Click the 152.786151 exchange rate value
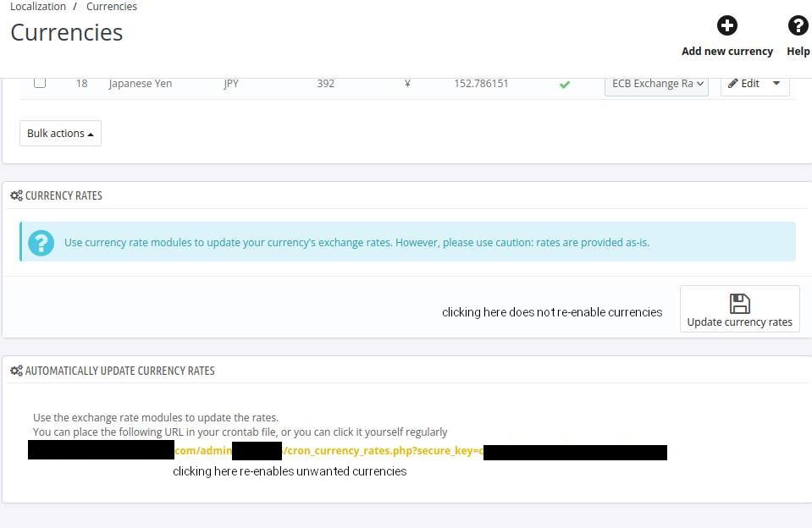The image size is (812, 528). click(x=481, y=84)
